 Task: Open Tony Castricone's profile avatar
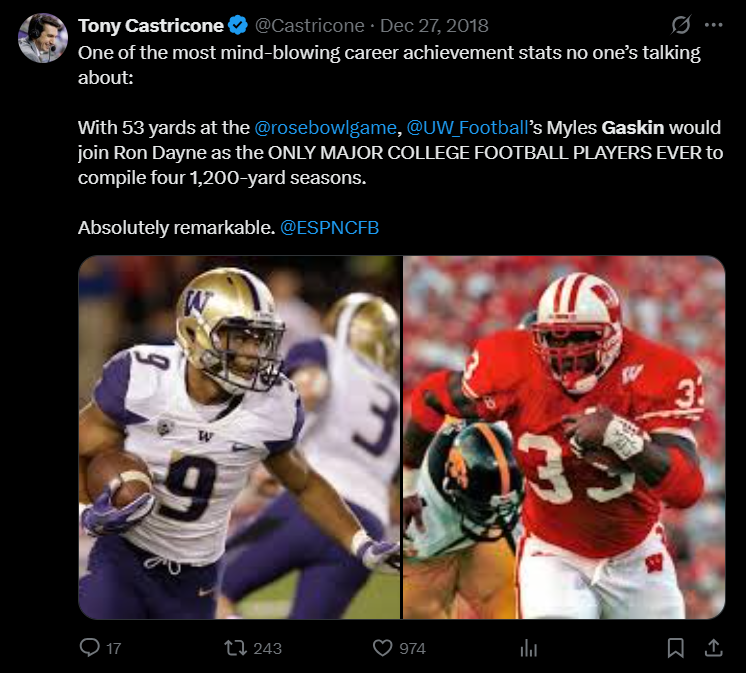click(42, 38)
